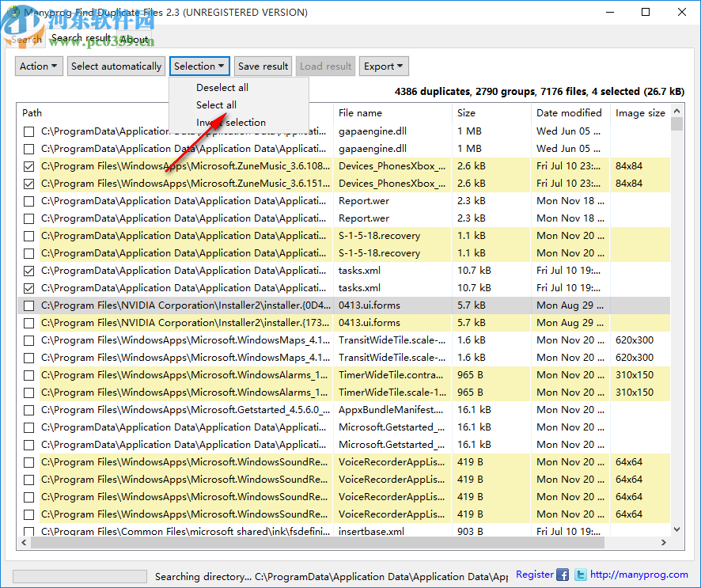
Task: Click the Save result button
Action: click(263, 66)
